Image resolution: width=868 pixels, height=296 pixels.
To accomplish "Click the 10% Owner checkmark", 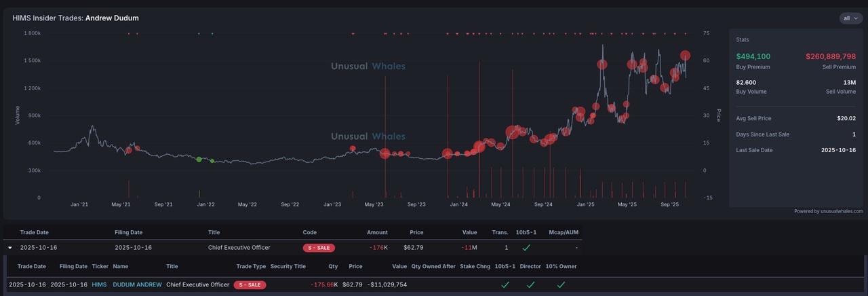I will tap(561, 284).
